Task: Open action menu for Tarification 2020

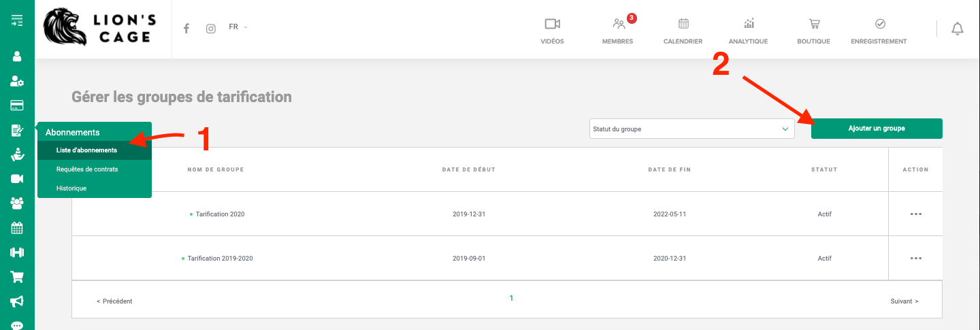Action: click(x=915, y=214)
